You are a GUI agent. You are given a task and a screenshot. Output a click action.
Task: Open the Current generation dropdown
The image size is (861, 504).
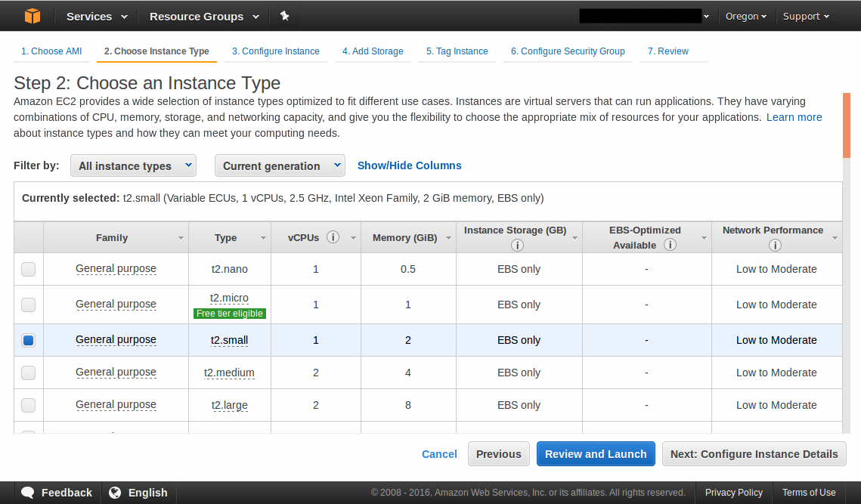[x=280, y=166]
